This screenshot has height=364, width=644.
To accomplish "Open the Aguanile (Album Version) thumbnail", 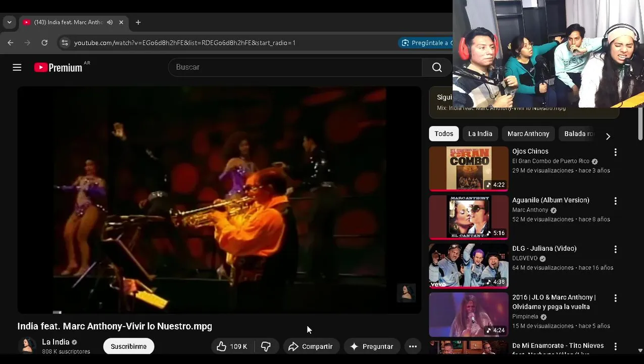I will [469, 217].
